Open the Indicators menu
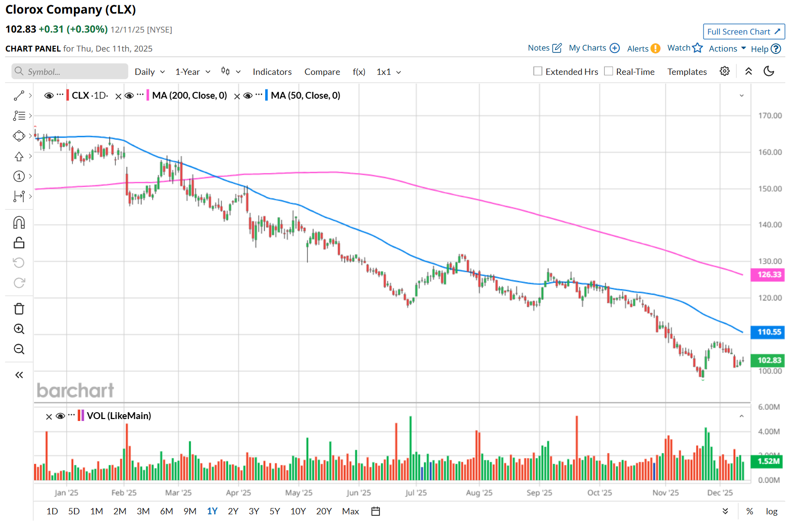This screenshot has height=526, width=812. pyautogui.click(x=272, y=72)
